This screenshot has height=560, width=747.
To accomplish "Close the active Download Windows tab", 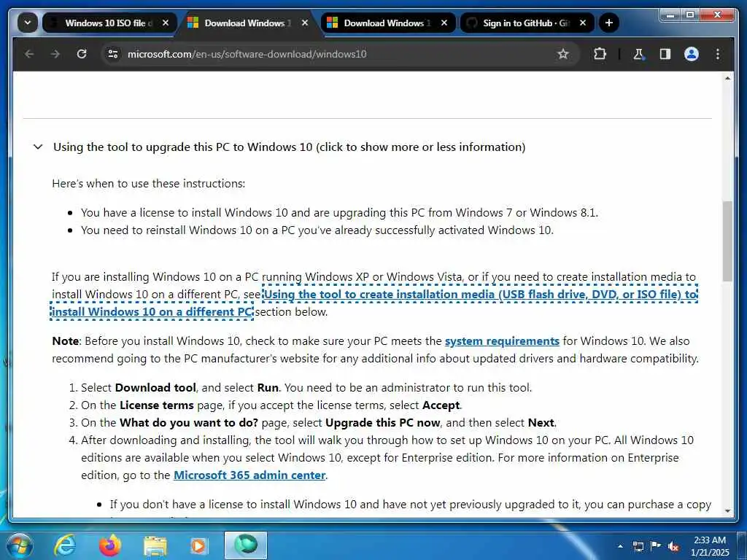I will [x=305, y=23].
